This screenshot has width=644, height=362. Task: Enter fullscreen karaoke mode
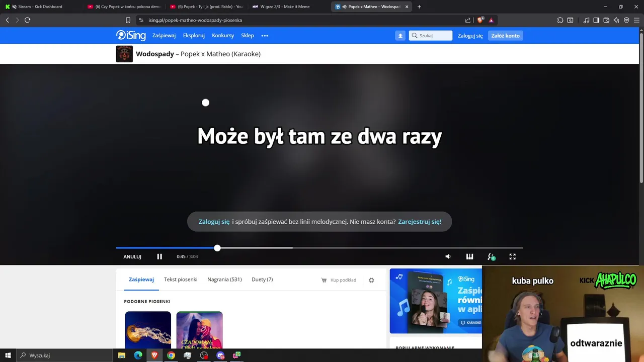(x=512, y=256)
